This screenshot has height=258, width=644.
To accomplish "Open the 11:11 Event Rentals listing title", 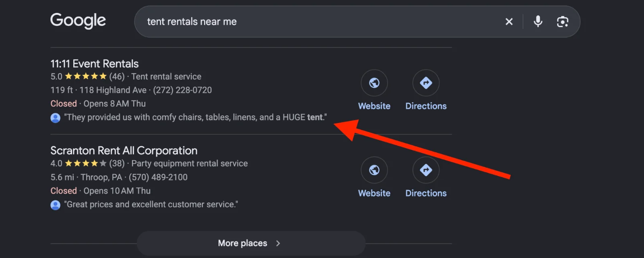I will 94,64.
